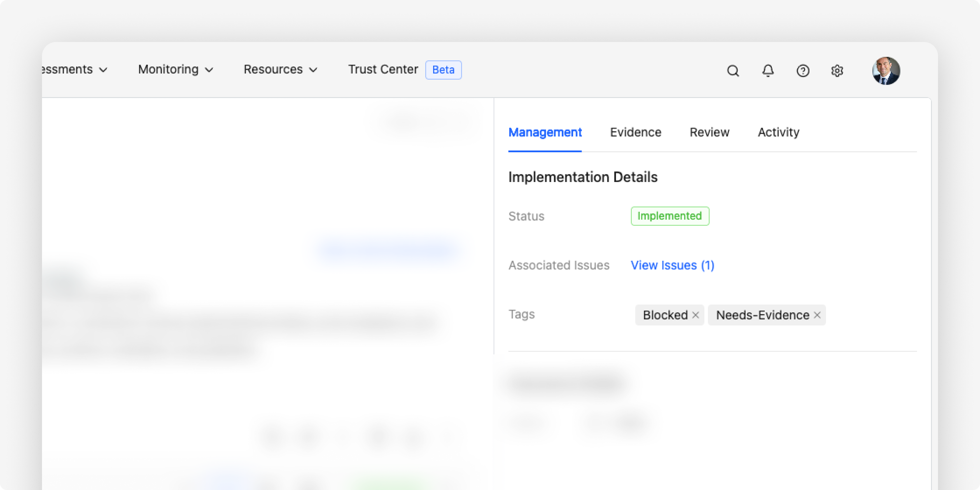Open settings gear icon
The height and width of the screenshot is (490, 980).
837,71
